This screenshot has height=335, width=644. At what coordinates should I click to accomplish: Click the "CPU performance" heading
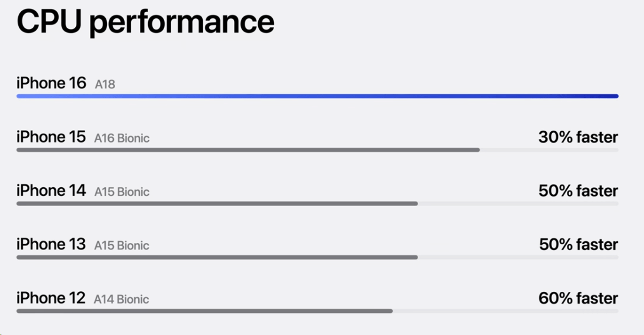(x=145, y=21)
